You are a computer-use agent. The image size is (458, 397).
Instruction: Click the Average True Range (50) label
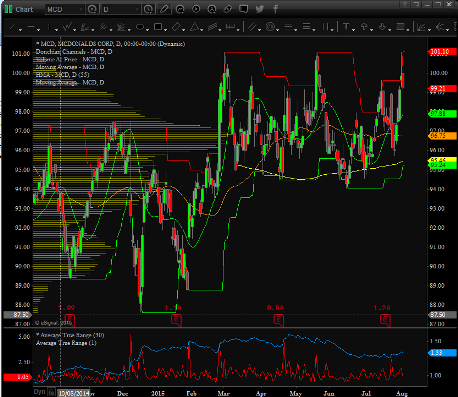click(x=70, y=335)
